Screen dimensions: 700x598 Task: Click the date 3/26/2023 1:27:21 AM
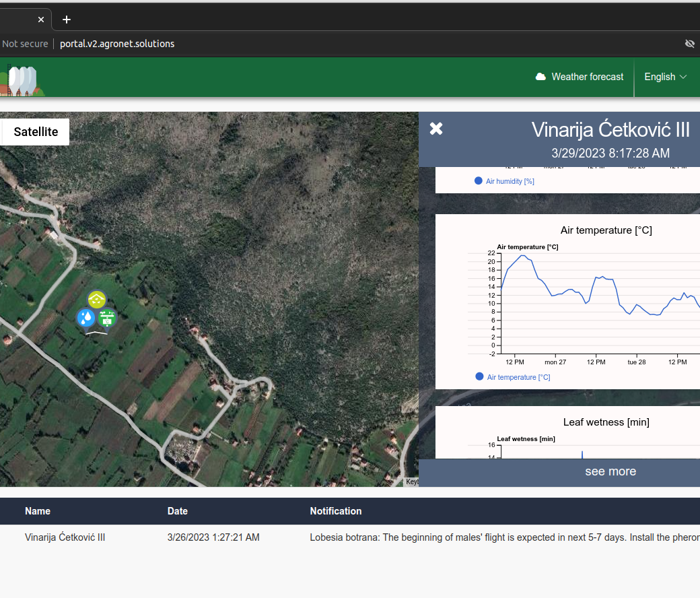click(213, 537)
